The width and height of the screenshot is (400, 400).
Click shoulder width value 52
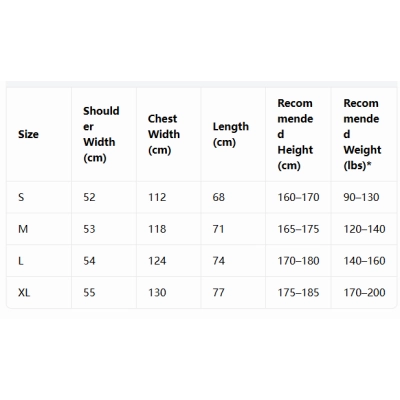89,197
